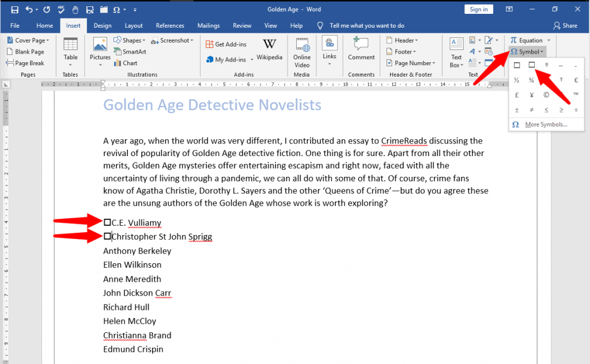
Task: Insert the one-half ½ symbol
Action: click(x=517, y=79)
